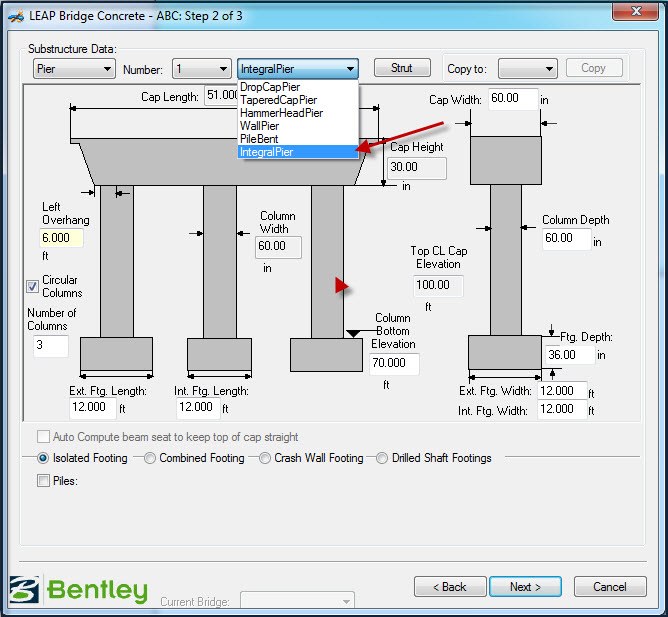The width and height of the screenshot is (668, 617).
Task: Choose Drilled Shaft Footings option
Action: click(x=382, y=458)
